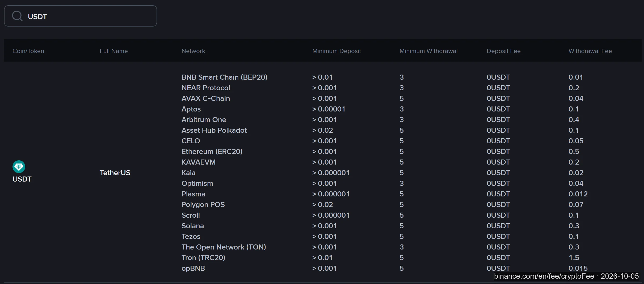
Task: Click the Scroll network row
Action: (191, 215)
